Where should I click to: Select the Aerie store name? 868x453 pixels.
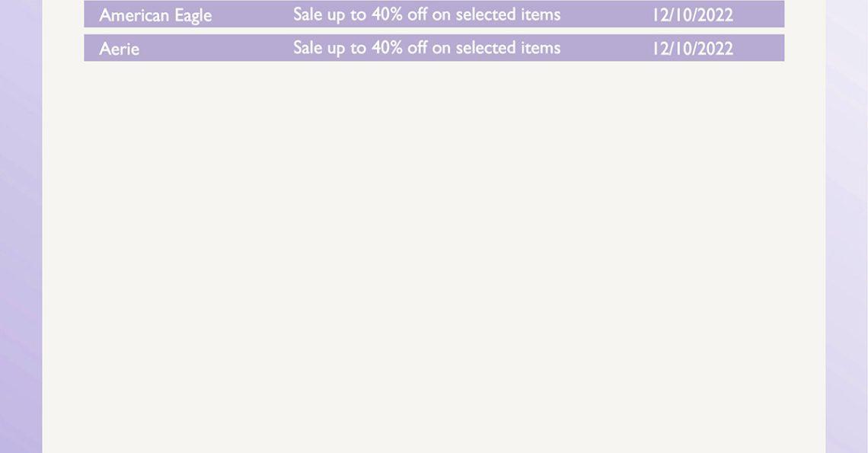click(x=119, y=49)
